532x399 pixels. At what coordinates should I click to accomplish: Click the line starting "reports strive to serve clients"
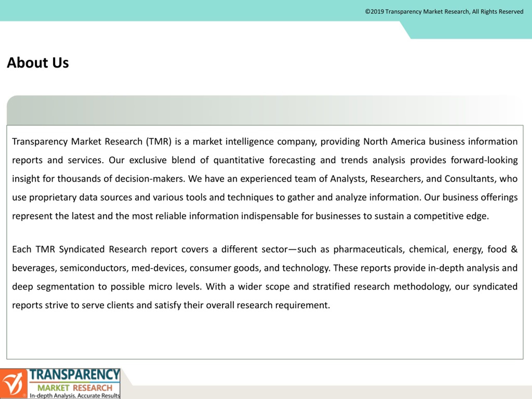tap(171, 305)
